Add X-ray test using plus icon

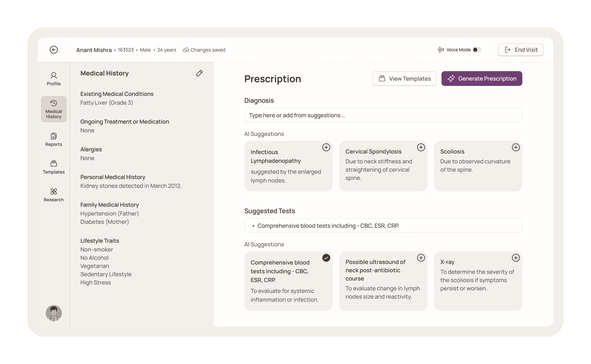point(516,258)
